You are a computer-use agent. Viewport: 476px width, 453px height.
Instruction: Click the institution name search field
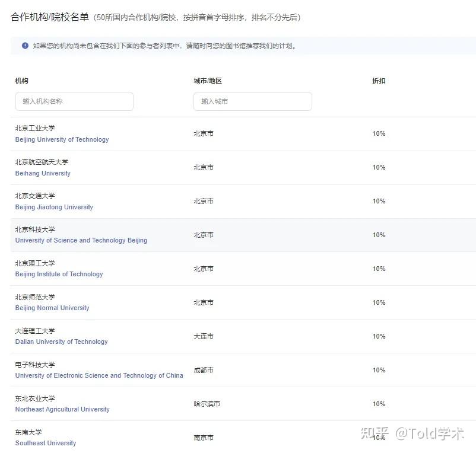click(74, 101)
